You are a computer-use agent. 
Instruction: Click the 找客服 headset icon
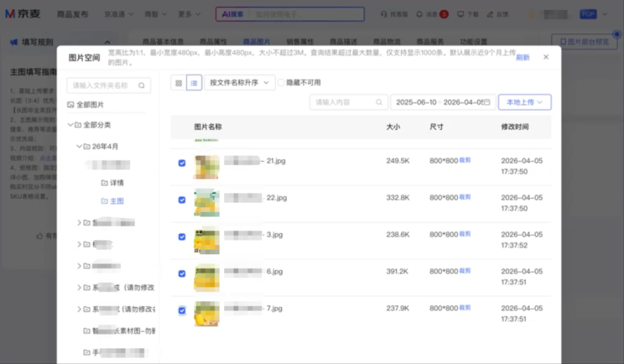383,14
